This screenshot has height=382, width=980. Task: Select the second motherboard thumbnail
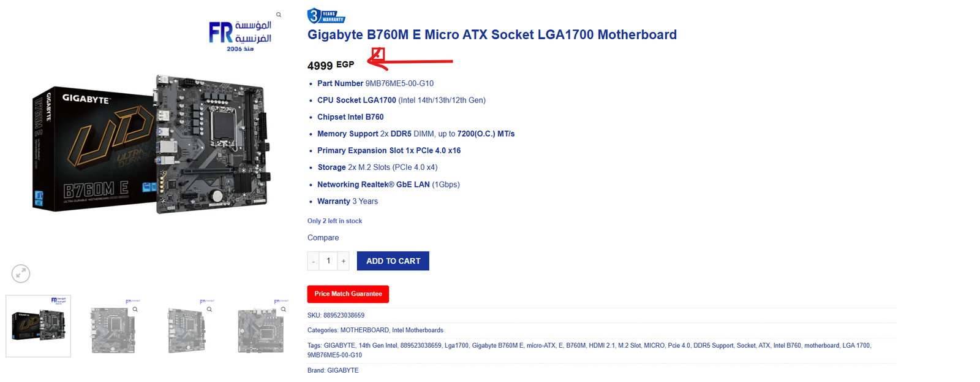pos(113,326)
